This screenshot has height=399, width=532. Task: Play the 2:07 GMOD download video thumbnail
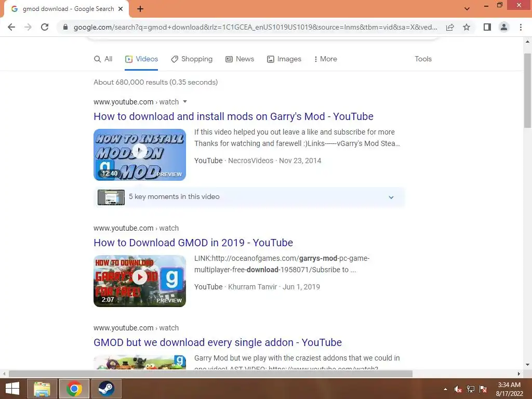click(x=140, y=281)
